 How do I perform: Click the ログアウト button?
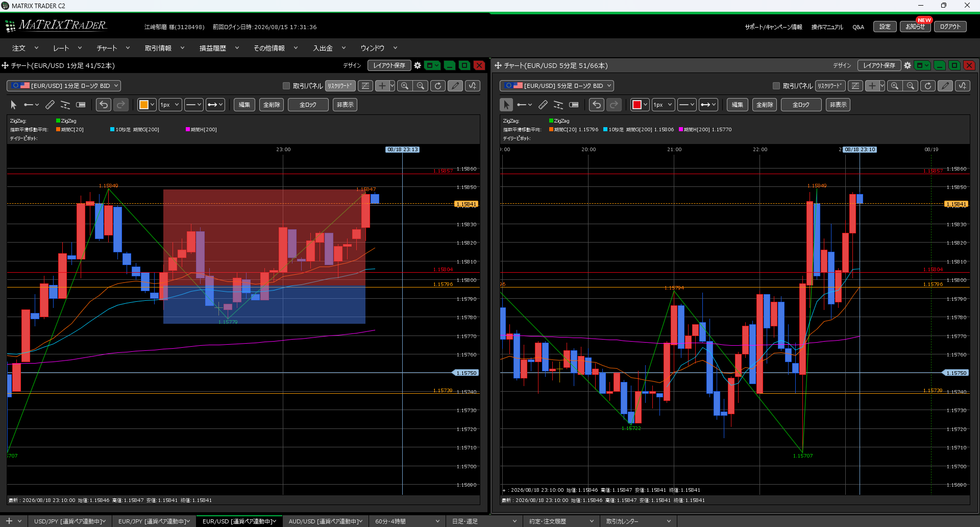pos(950,27)
